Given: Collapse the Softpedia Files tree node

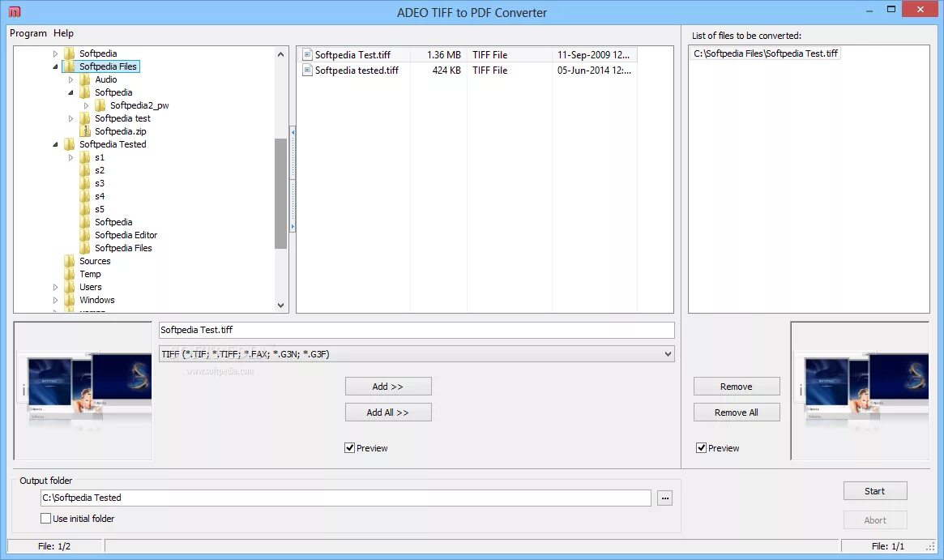Looking at the screenshot, I should tap(55, 66).
